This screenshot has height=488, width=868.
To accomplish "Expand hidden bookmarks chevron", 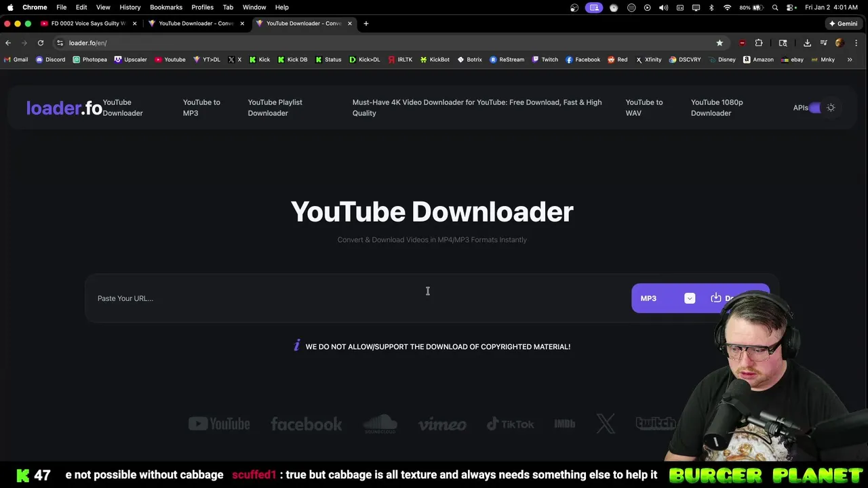I will (850, 60).
